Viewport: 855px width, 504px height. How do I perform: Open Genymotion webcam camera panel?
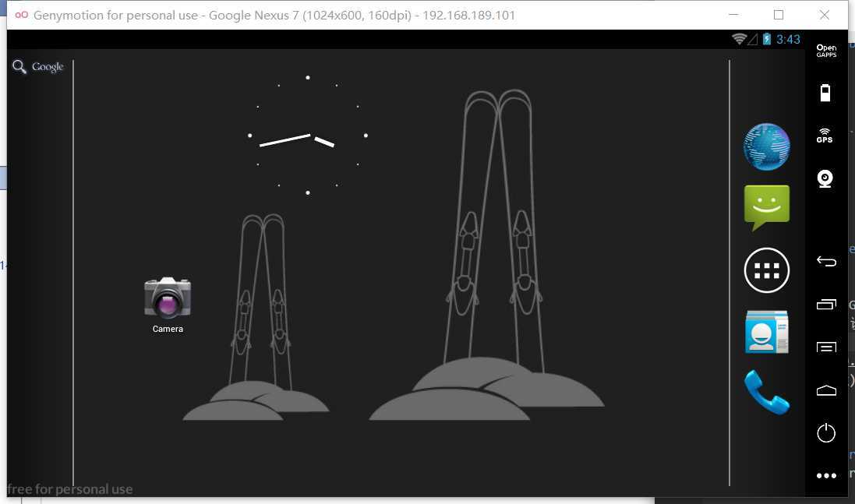point(825,178)
